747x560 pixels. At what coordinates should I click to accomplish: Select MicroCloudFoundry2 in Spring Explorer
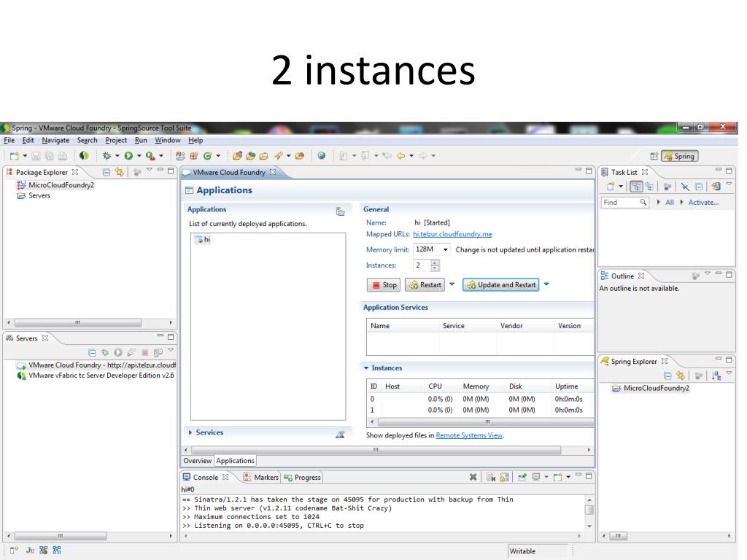pos(651,388)
